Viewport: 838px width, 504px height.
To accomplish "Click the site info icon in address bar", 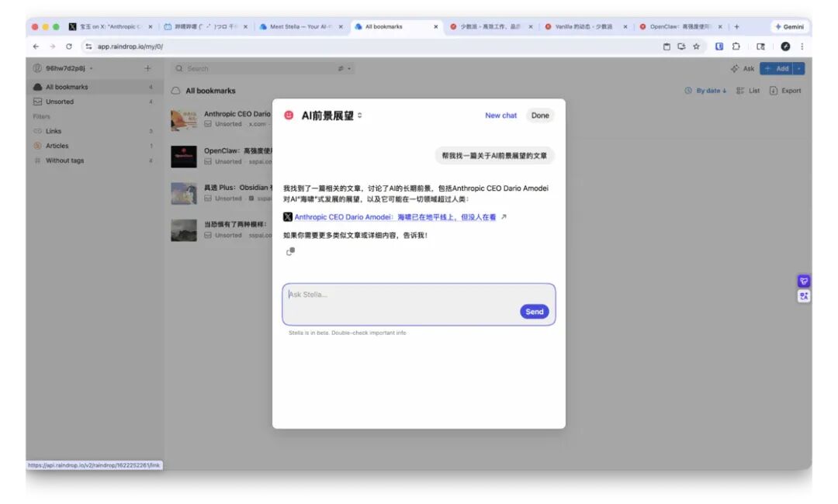I will (88, 47).
